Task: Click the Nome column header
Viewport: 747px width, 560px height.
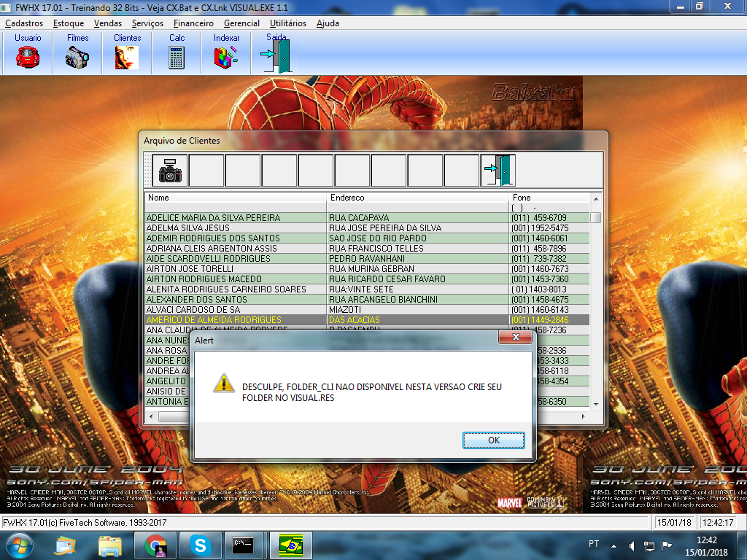Action: tap(236, 198)
